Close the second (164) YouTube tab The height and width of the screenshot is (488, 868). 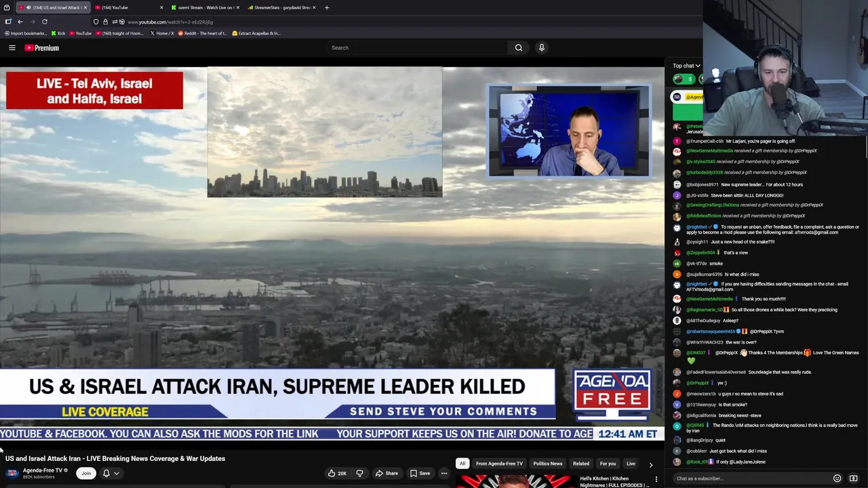pos(161,7)
